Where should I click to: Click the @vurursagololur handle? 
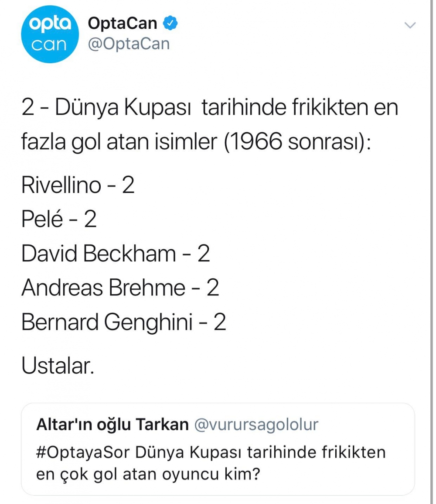[256, 424]
